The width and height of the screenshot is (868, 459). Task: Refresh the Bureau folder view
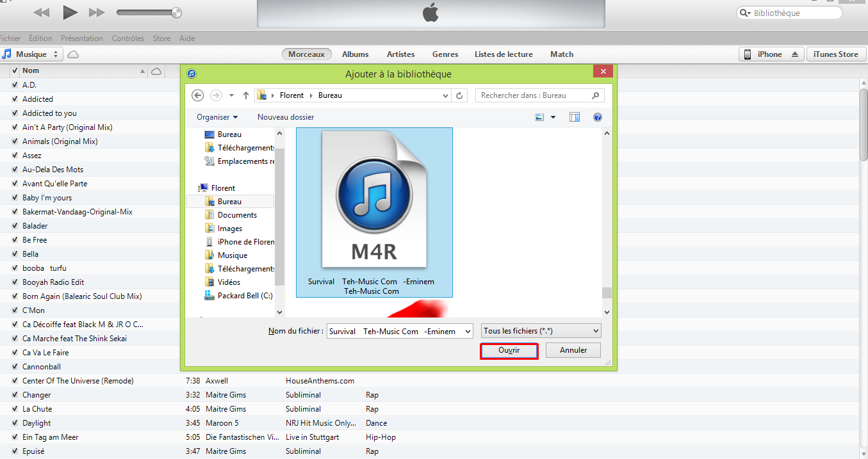pos(459,95)
